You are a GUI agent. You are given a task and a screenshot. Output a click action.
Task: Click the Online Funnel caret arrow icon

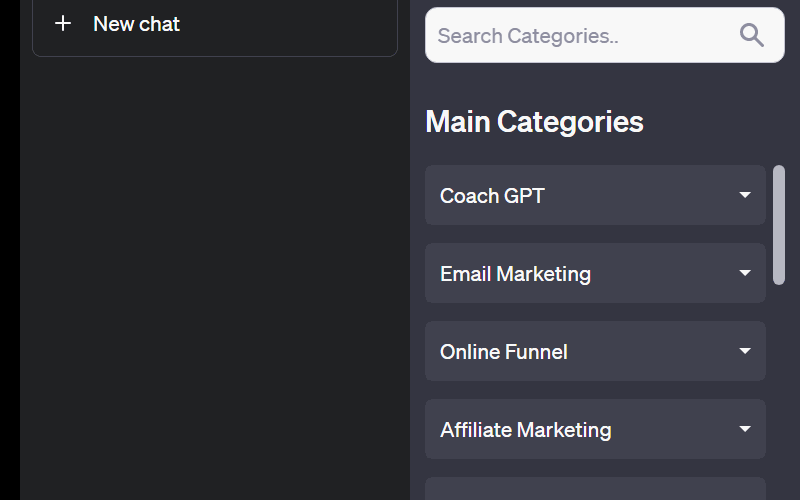(745, 351)
